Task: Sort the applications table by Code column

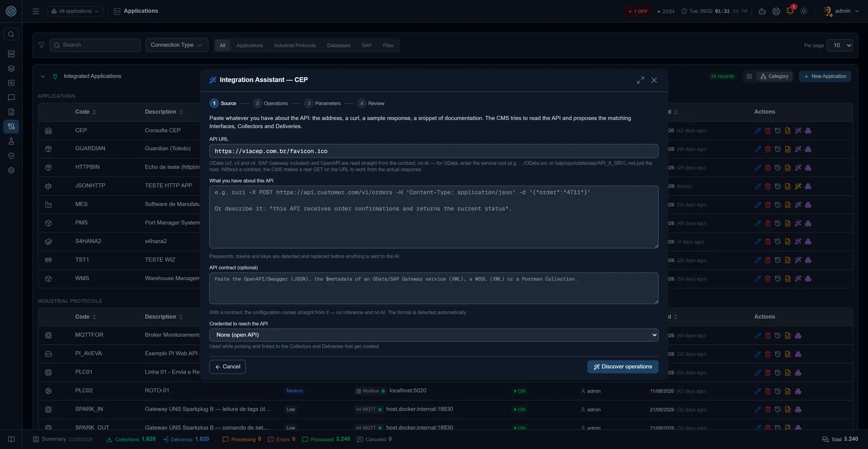Action: click(x=86, y=112)
